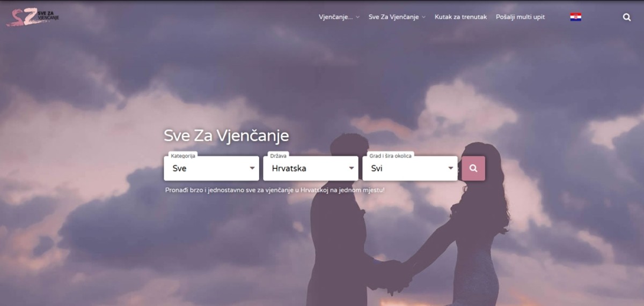The width and height of the screenshot is (644, 306).
Task: Open Pošalji multi upit page
Action: pos(520,17)
